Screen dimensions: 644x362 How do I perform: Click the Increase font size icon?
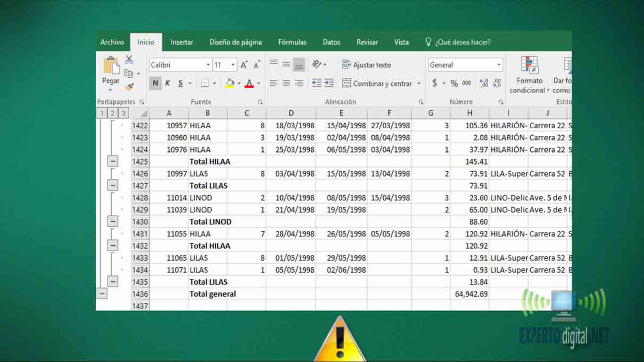coord(244,65)
